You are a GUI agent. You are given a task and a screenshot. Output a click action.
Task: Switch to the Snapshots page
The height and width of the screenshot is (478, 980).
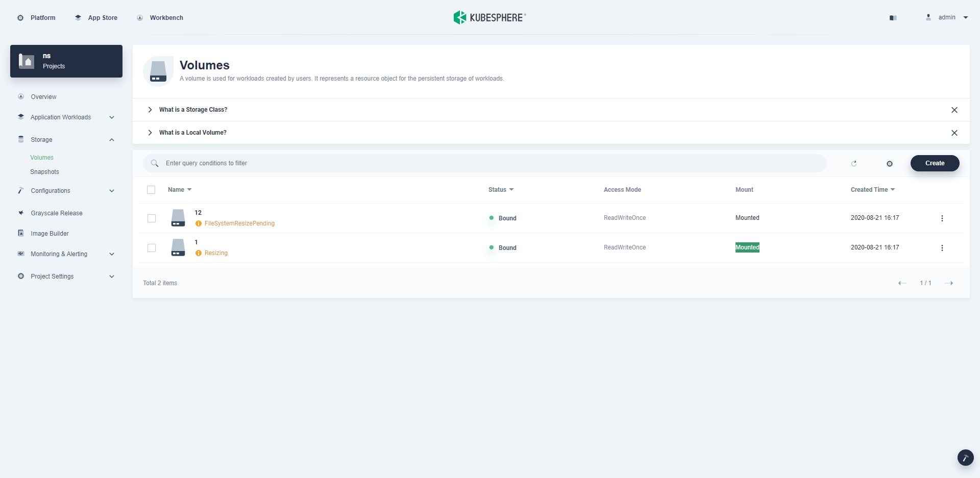tap(44, 172)
